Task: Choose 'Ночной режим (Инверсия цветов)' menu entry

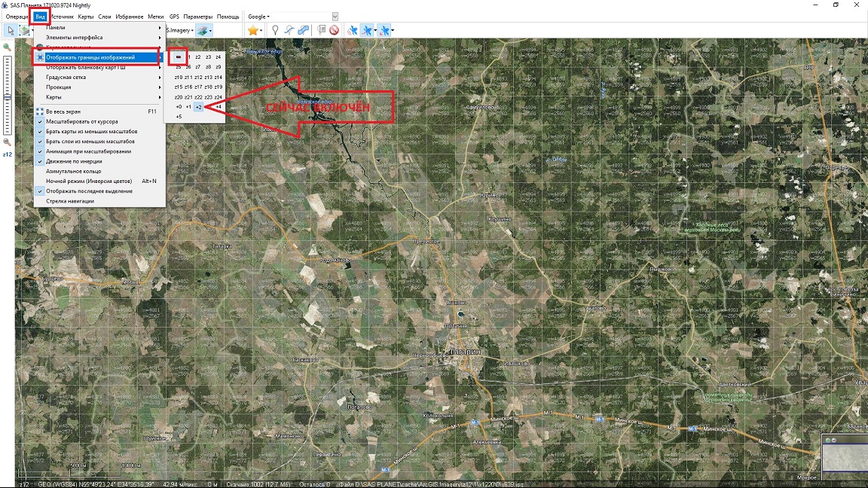Action: (x=88, y=181)
